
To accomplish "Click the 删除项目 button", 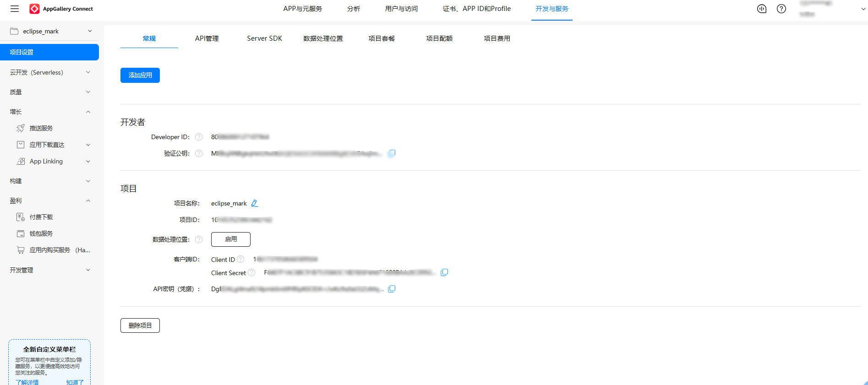I will pos(140,325).
